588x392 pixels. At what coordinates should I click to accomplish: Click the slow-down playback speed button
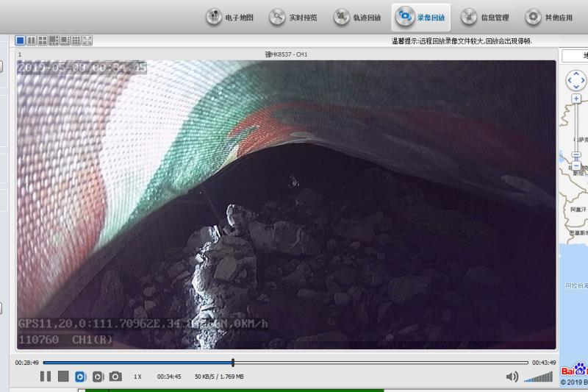click(x=81, y=377)
